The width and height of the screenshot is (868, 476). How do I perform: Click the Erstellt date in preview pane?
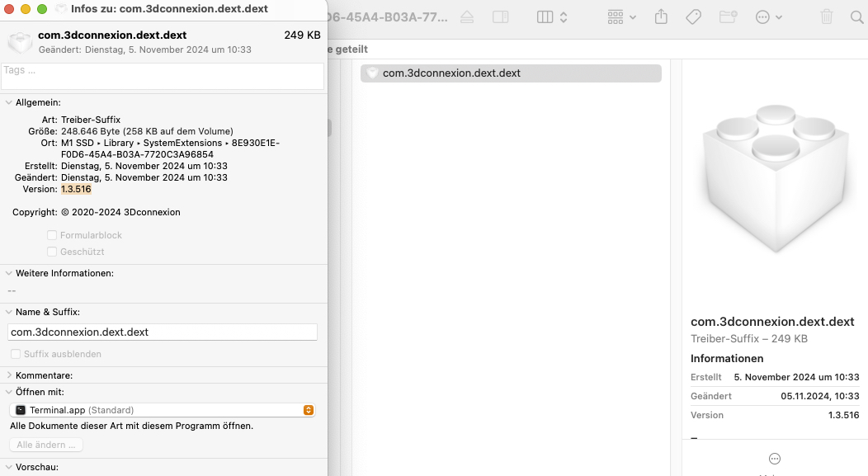(796, 377)
